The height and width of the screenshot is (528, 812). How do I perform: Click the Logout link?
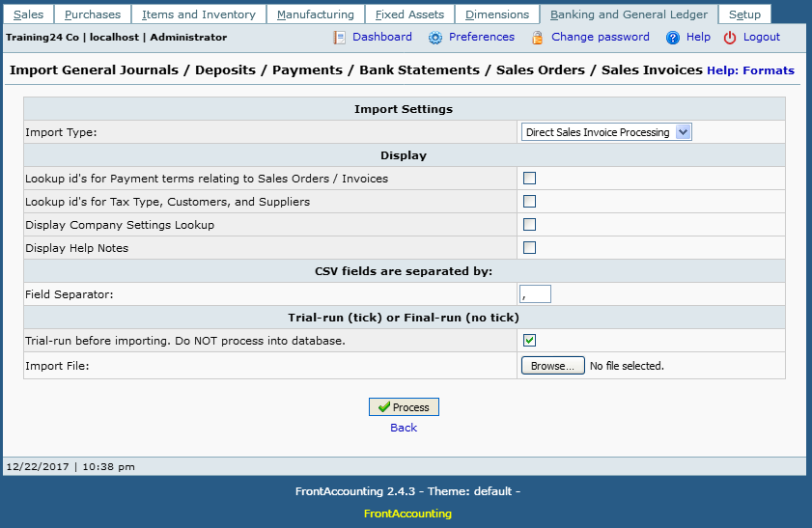(x=761, y=37)
